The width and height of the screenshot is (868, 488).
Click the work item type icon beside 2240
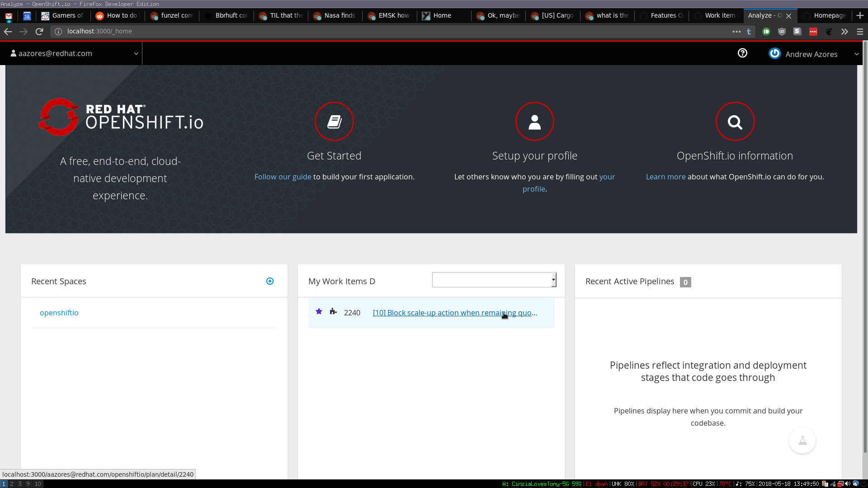click(333, 311)
